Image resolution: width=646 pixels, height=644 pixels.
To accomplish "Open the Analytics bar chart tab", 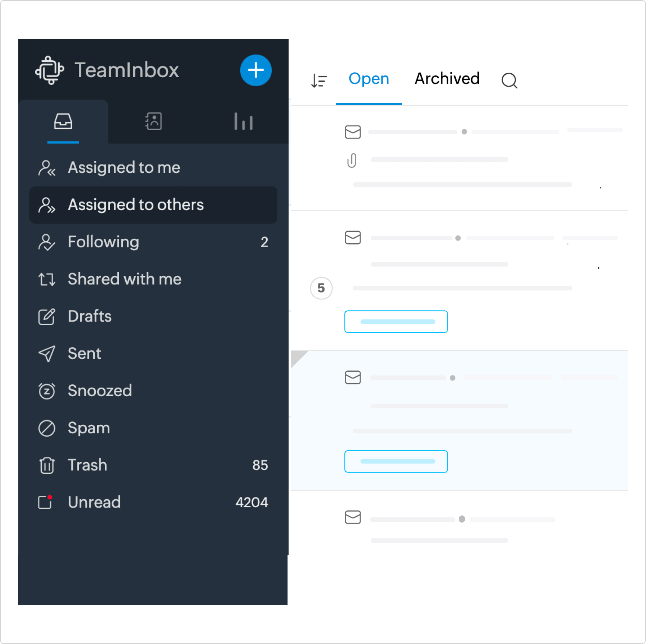I will pos(243,121).
